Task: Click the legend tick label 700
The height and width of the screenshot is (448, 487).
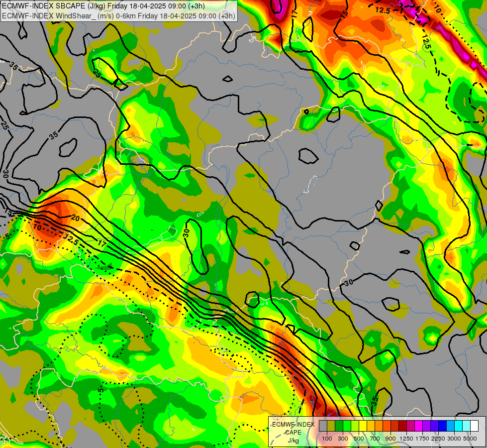Action: 375,439
